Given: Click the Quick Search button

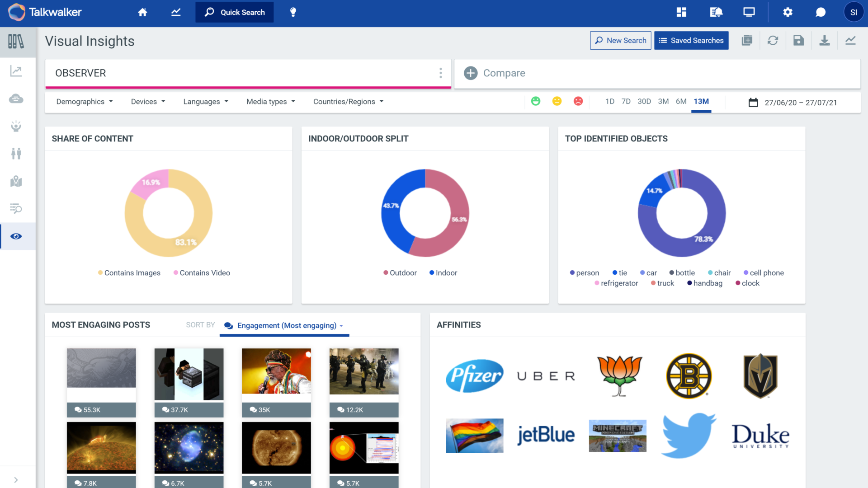Looking at the screenshot, I should (x=234, y=12).
